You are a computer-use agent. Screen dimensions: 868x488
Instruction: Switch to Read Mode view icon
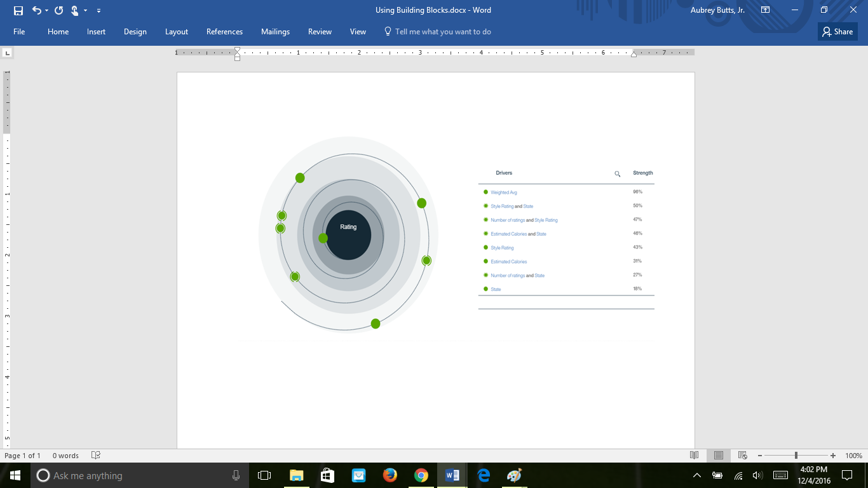pyautogui.click(x=695, y=456)
